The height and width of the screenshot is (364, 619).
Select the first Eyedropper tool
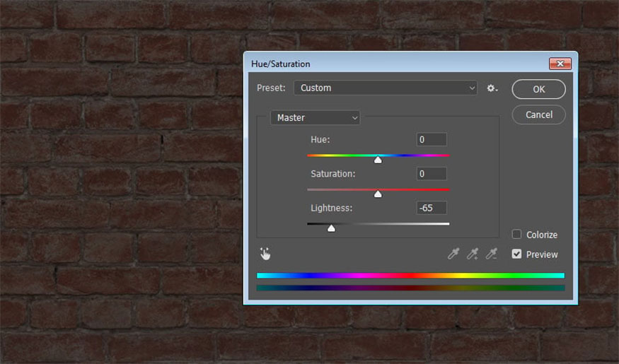[453, 254]
